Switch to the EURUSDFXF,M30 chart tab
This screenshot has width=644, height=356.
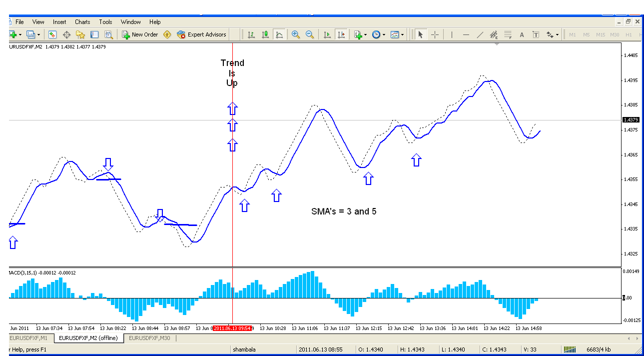click(149, 338)
